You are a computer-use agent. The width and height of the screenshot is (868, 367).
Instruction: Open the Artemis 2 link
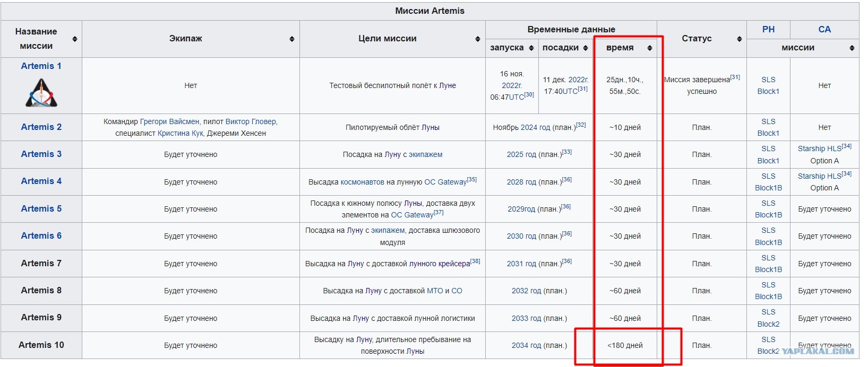[41, 127]
